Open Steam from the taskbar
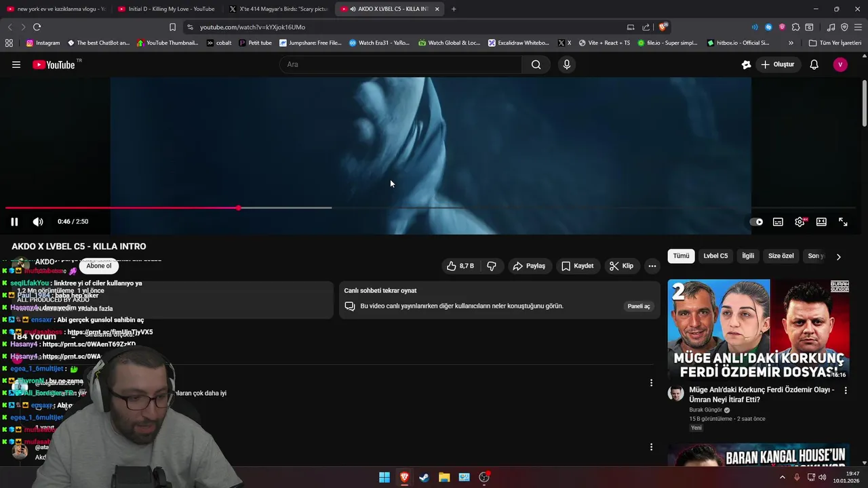The height and width of the screenshot is (488, 868). tap(424, 477)
